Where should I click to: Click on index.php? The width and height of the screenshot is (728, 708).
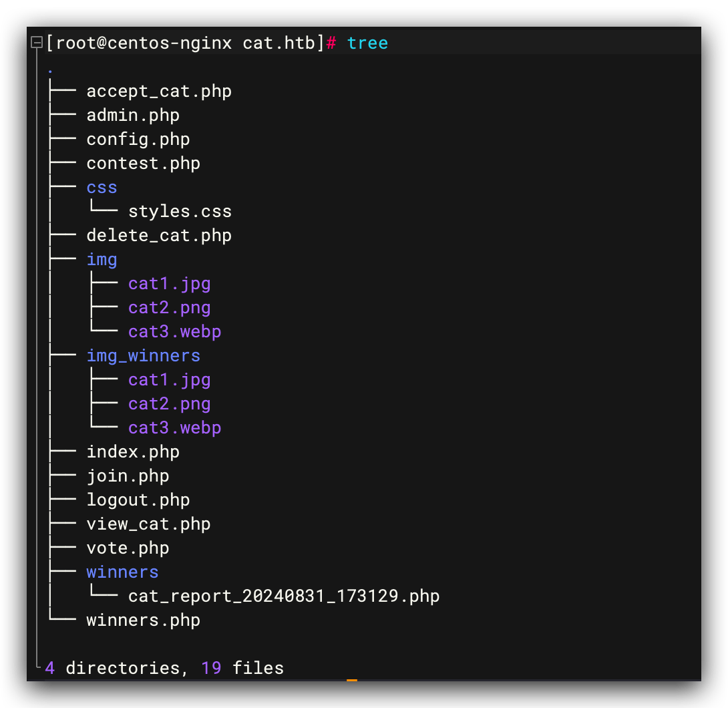tap(133, 452)
